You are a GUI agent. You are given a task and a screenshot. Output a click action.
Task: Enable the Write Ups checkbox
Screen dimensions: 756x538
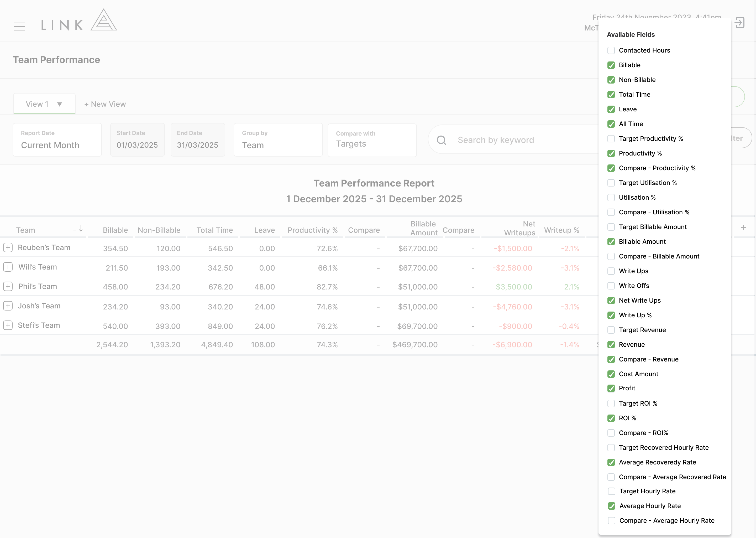(x=611, y=271)
